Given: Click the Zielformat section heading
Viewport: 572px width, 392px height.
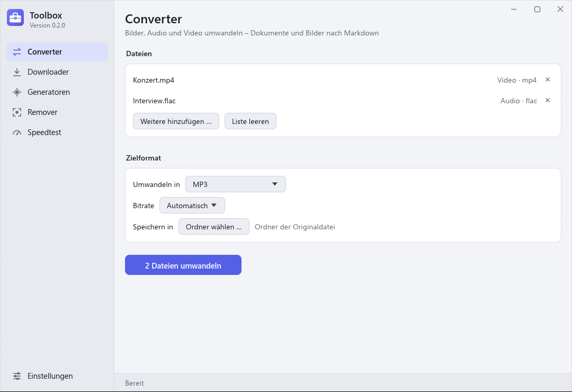Looking at the screenshot, I should click(x=144, y=158).
